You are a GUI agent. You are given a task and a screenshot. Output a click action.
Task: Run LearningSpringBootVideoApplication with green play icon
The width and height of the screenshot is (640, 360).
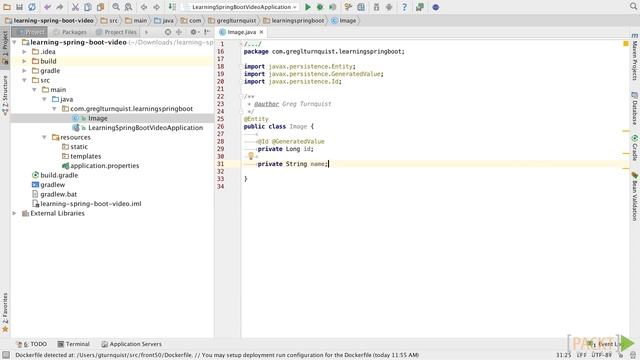[308, 7]
